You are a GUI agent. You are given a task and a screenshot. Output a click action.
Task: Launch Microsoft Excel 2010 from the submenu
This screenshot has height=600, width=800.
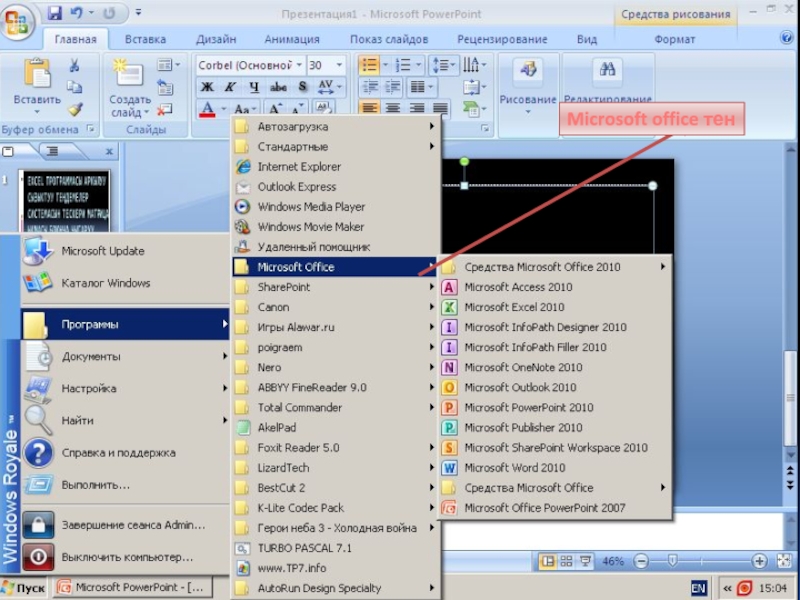tap(514, 307)
